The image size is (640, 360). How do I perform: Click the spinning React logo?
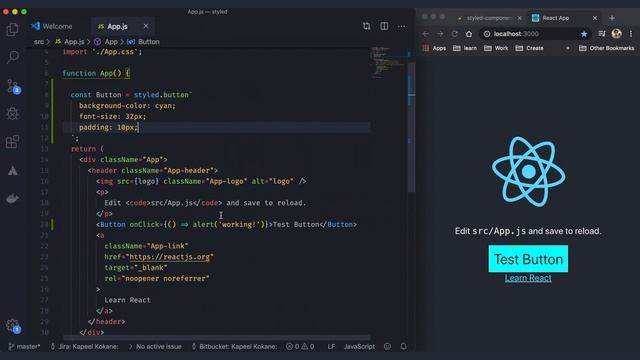(529, 171)
